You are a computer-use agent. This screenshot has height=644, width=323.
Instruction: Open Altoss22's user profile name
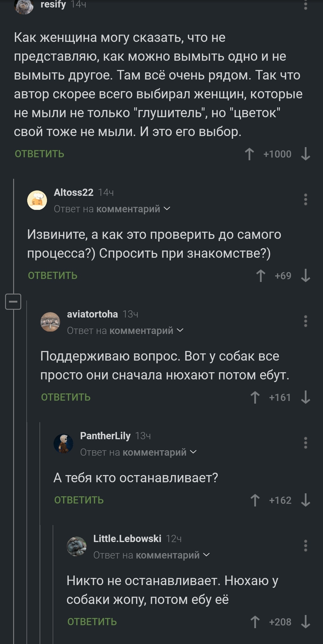tap(74, 192)
